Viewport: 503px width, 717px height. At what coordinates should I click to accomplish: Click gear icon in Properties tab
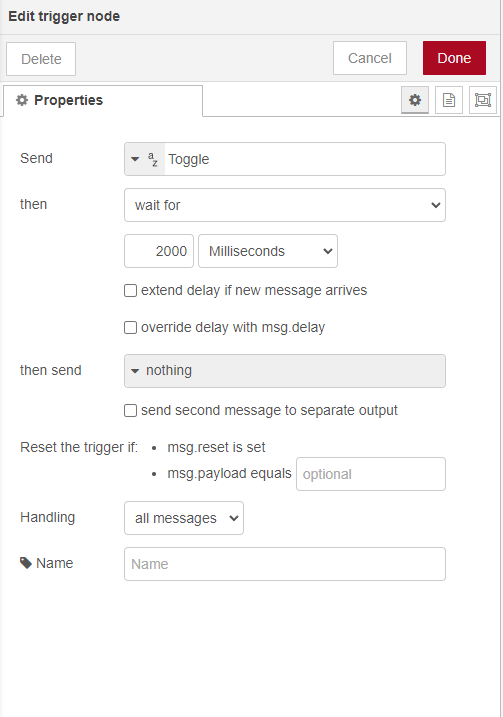pyautogui.click(x=22, y=100)
